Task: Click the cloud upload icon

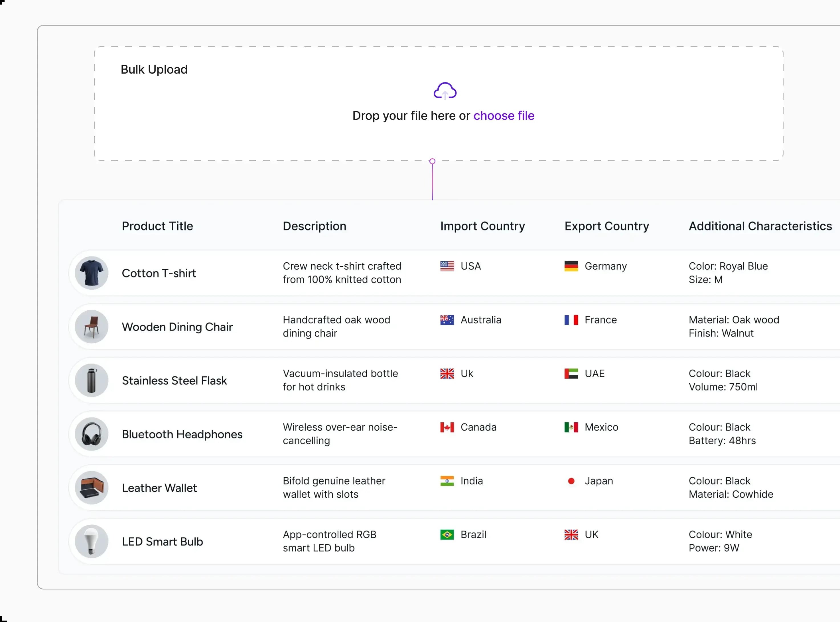Action: 445,91
